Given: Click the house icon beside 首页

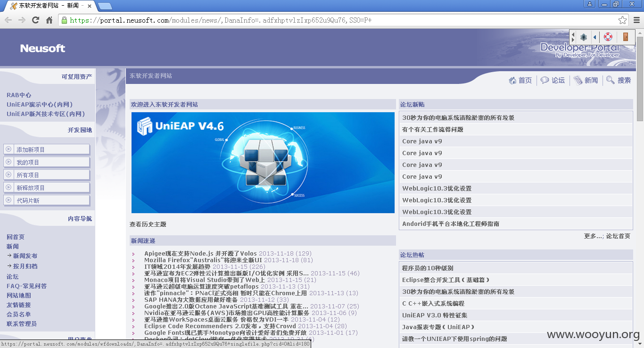Looking at the screenshot, I should [512, 81].
